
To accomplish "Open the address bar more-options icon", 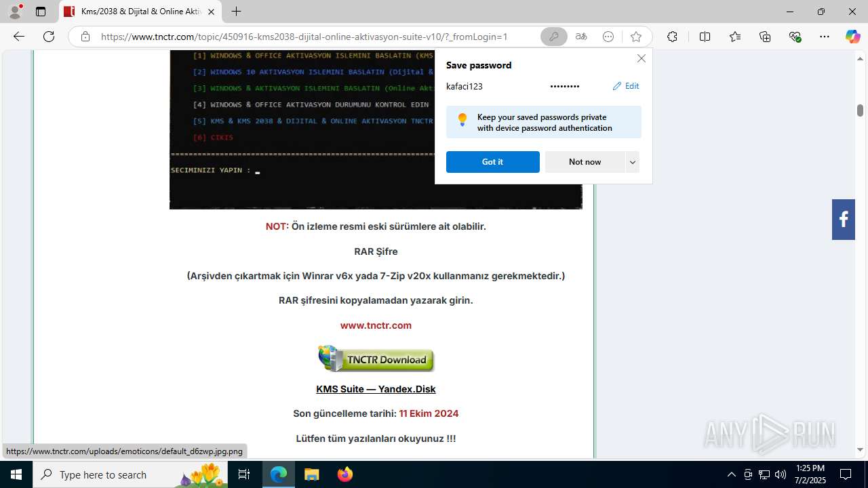I will pos(608,37).
